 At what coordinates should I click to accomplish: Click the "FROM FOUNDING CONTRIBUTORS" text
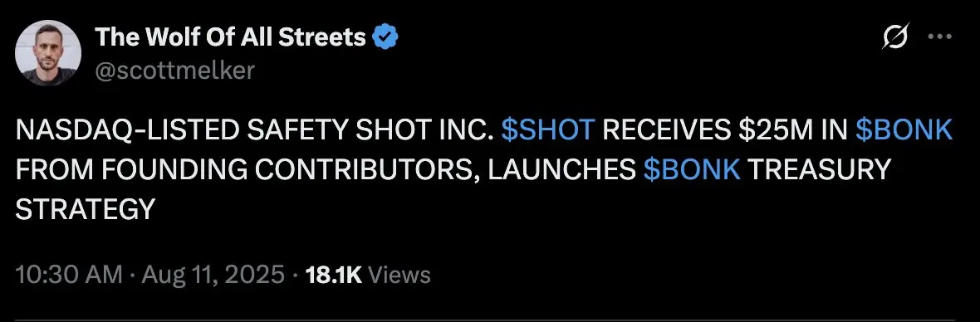[x=247, y=169]
